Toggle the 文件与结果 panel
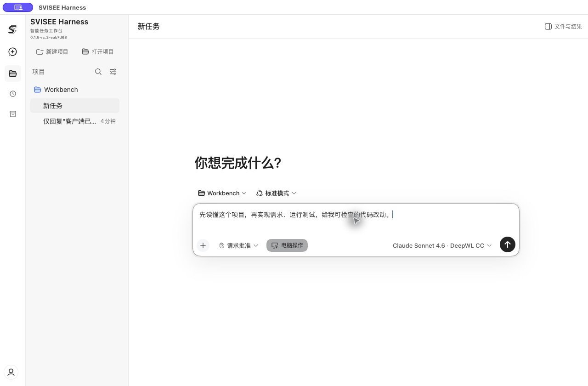 pyautogui.click(x=563, y=27)
